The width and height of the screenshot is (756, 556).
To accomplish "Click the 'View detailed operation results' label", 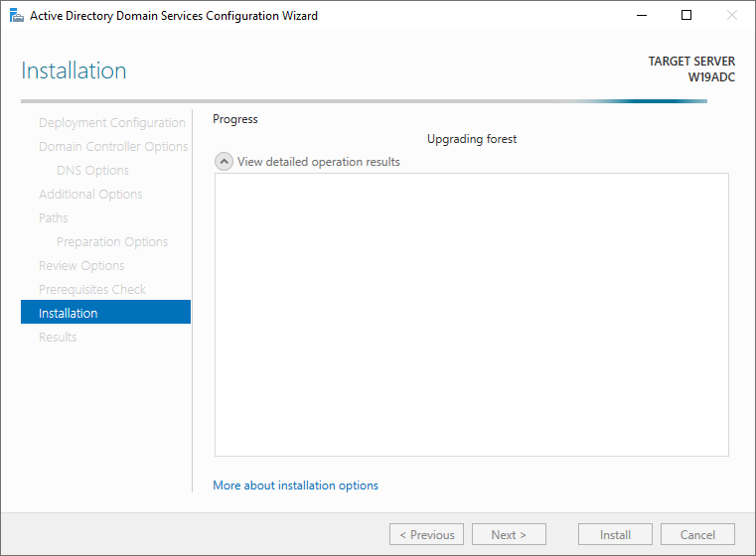I will [x=319, y=162].
